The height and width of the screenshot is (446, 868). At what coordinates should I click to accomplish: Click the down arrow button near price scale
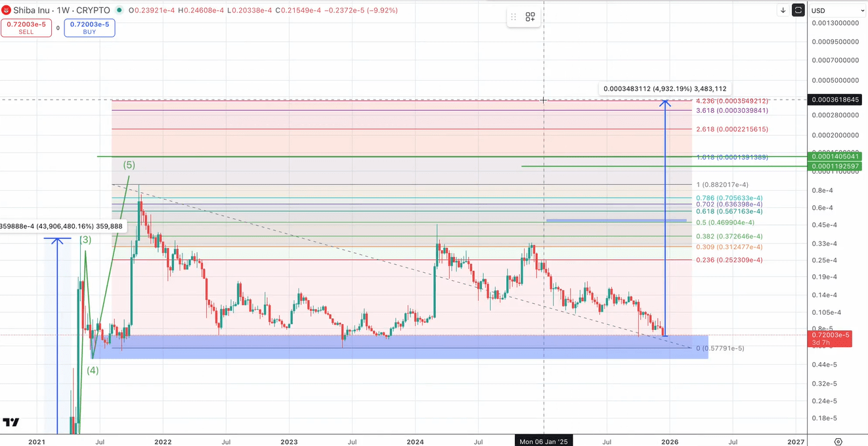[783, 10]
